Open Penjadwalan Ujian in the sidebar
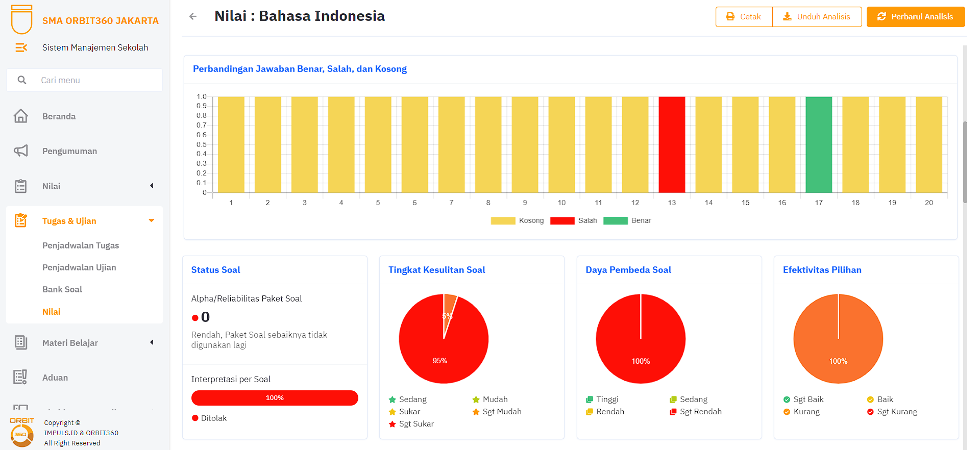This screenshot has width=980, height=450. coord(79,267)
